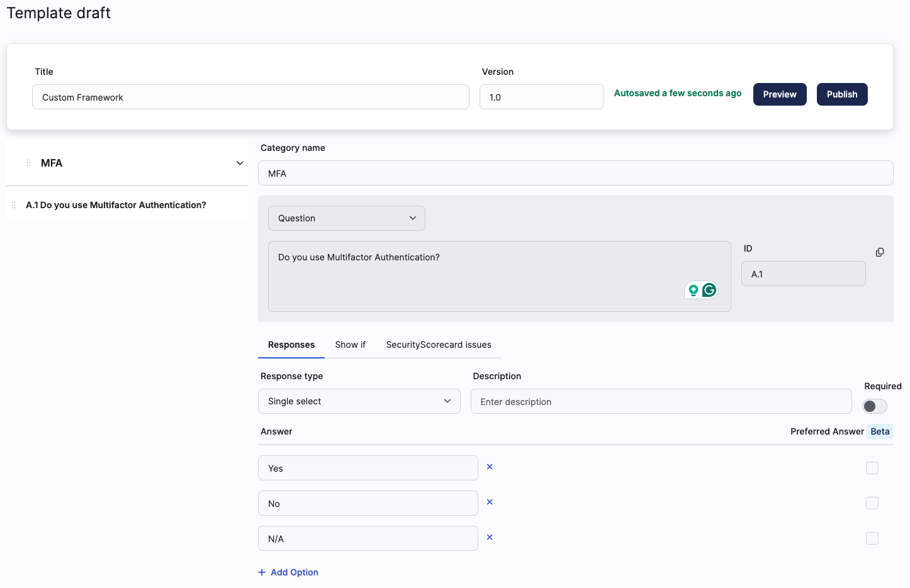
Task: Switch to the Show if tab
Action: (x=351, y=345)
